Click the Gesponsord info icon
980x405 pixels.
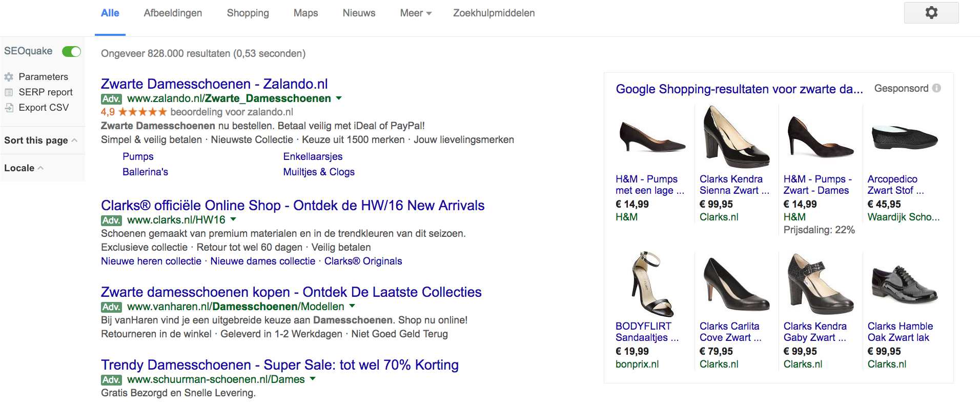(x=936, y=88)
